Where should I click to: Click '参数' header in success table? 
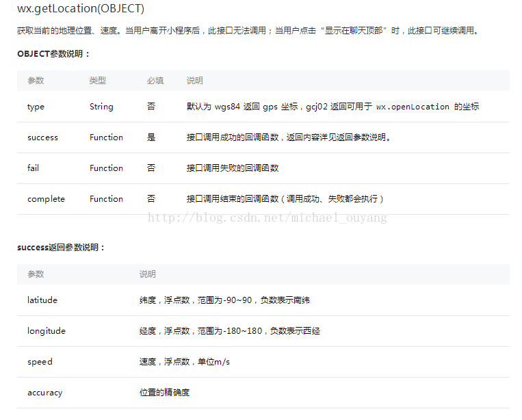pos(36,274)
